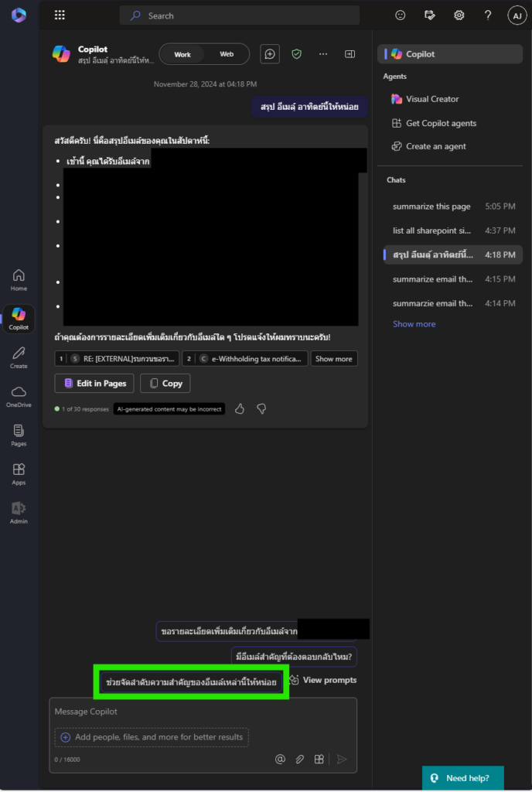This screenshot has width=532, height=792.
Task: Click the green shield protection icon
Action: point(297,54)
